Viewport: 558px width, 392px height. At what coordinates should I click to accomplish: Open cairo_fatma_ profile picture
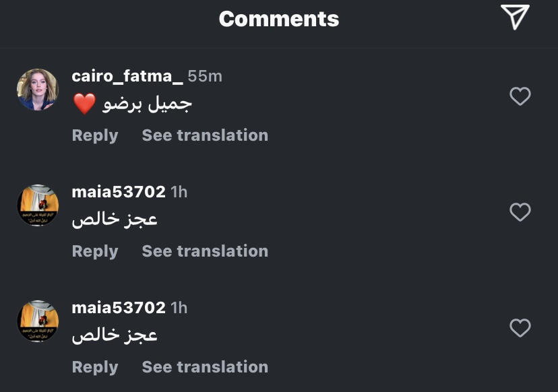(x=38, y=90)
